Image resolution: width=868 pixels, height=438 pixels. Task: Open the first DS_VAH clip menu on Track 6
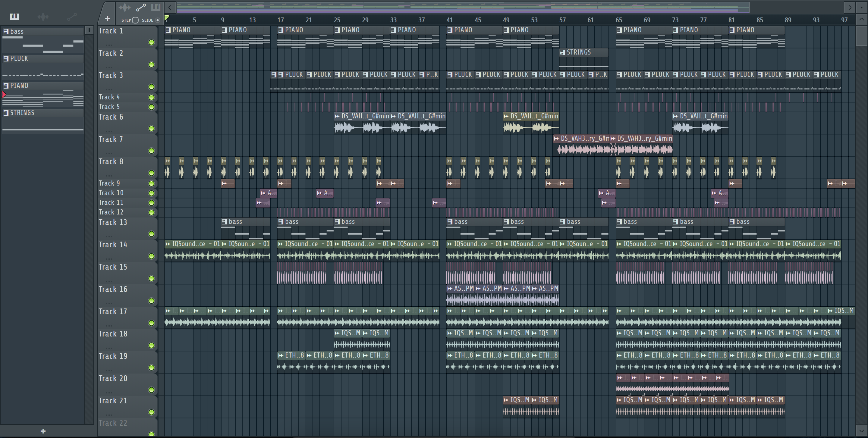pos(337,116)
